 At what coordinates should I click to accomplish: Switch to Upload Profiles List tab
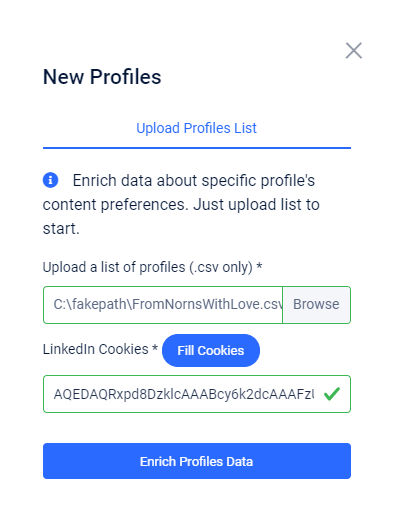click(x=196, y=128)
